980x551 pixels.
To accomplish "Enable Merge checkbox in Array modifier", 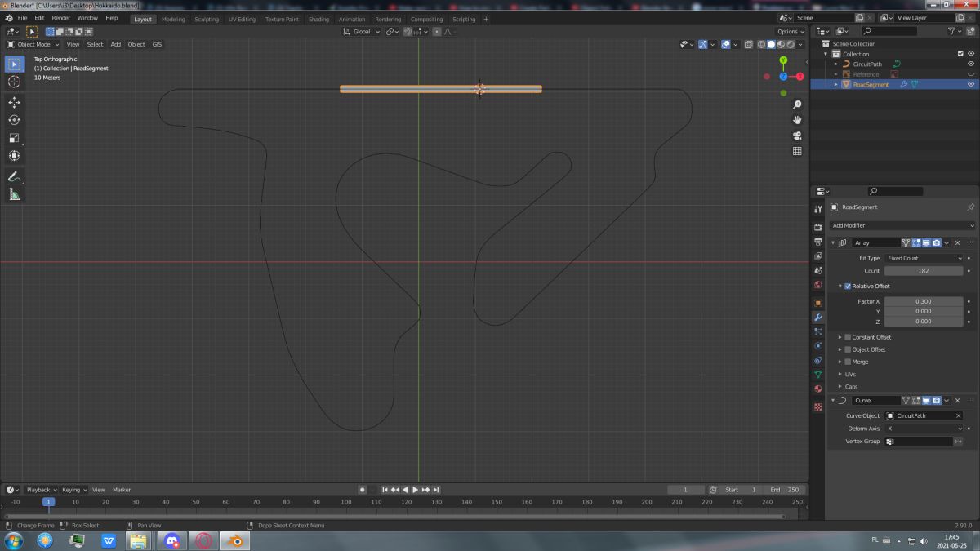I will pyautogui.click(x=848, y=362).
